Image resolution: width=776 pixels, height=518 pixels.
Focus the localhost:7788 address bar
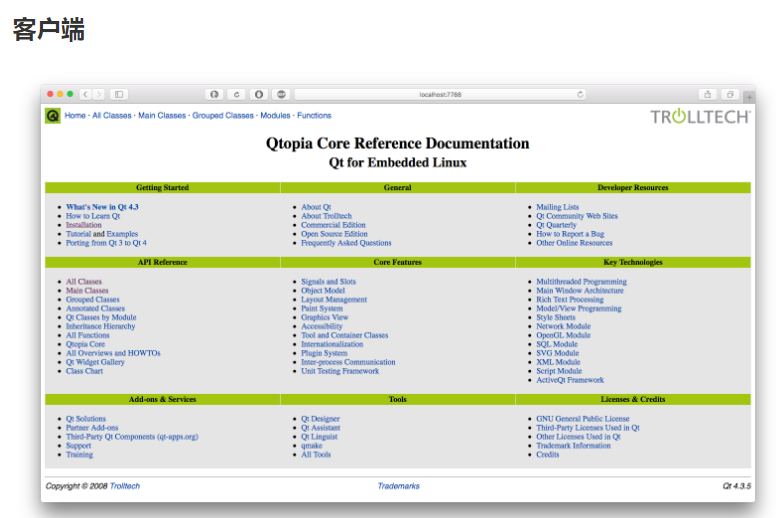tap(440, 94)
